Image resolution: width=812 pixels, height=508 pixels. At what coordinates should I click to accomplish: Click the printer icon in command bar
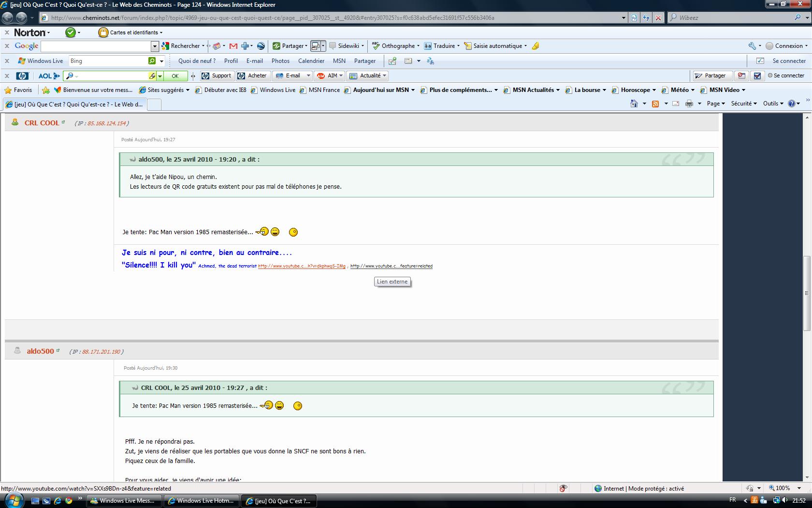pos(689,104)
